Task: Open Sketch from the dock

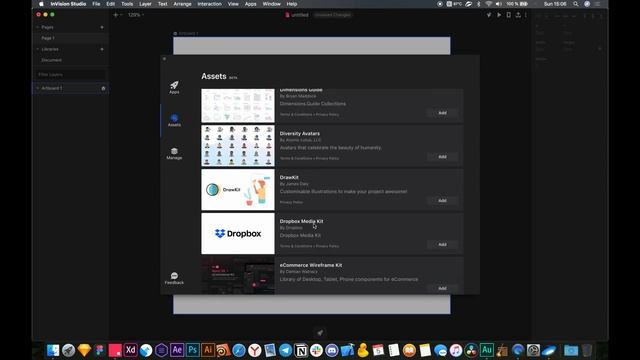Action: pos(84,350)
